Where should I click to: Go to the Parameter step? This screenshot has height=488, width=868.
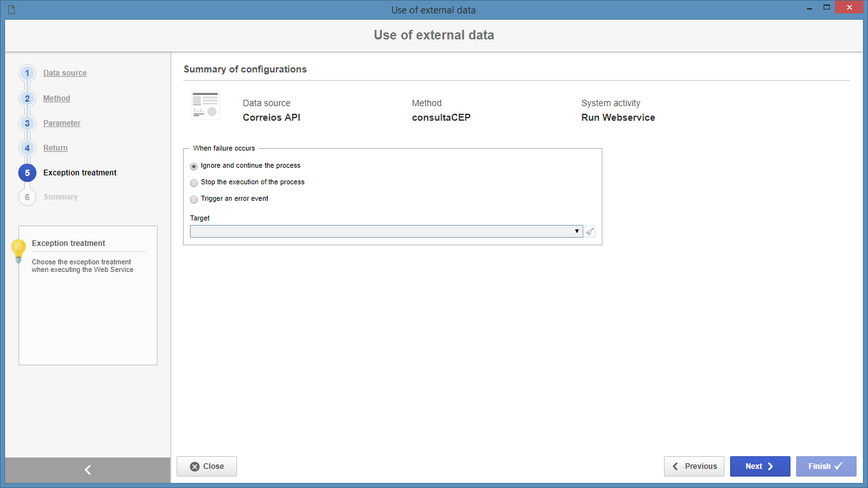click(x=62, y=123)
